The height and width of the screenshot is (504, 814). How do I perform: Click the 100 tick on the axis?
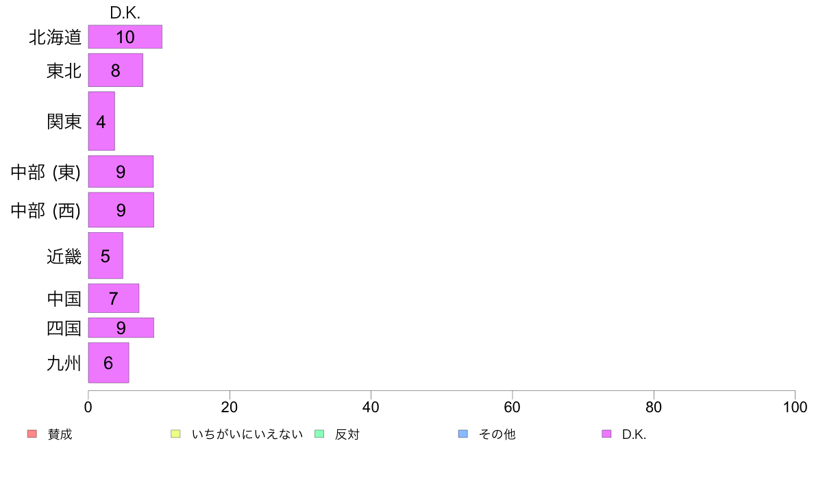click(x=795, y=407)
